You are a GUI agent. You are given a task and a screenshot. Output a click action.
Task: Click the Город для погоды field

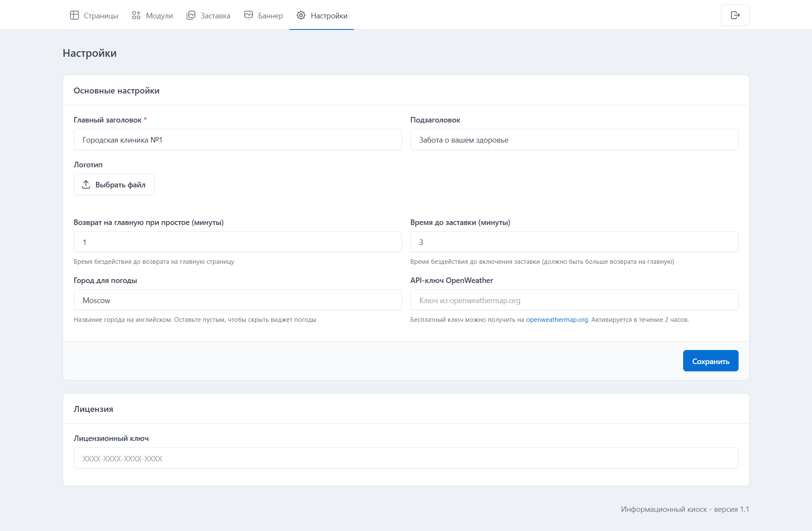tap(238, 300)
